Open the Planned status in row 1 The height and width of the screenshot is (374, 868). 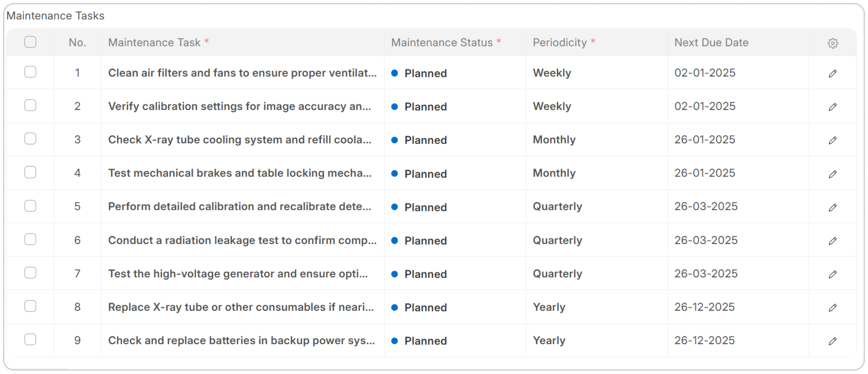425,73
